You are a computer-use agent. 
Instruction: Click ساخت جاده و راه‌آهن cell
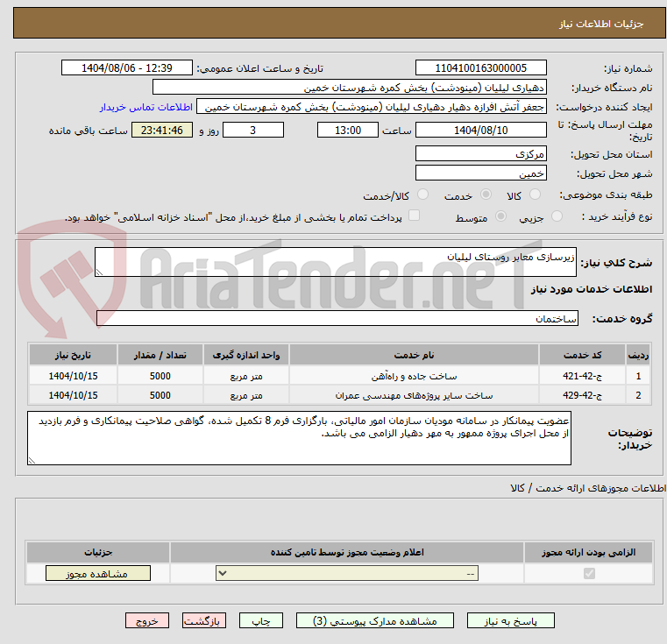point(414,377)
